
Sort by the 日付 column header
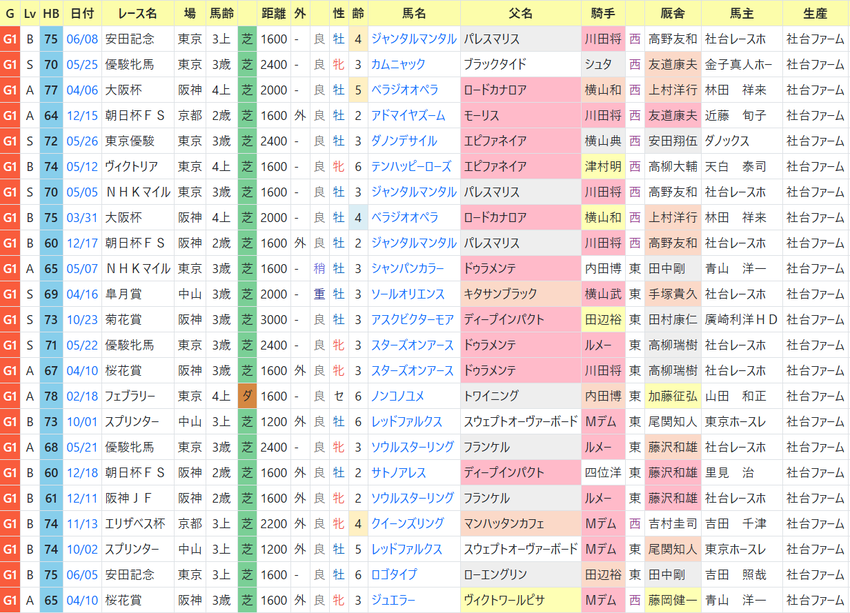[x=82, y=13]
